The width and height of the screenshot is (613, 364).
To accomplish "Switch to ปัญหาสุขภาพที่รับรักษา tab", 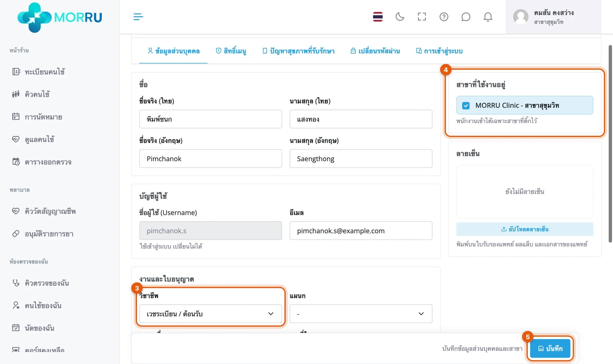I will pyautogui.click(x=298, y=51).
